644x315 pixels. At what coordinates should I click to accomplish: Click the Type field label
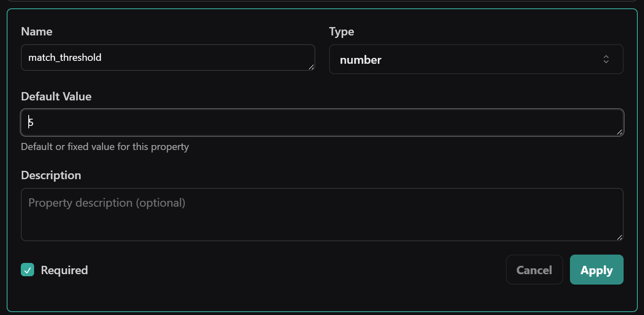click(341, 31)
